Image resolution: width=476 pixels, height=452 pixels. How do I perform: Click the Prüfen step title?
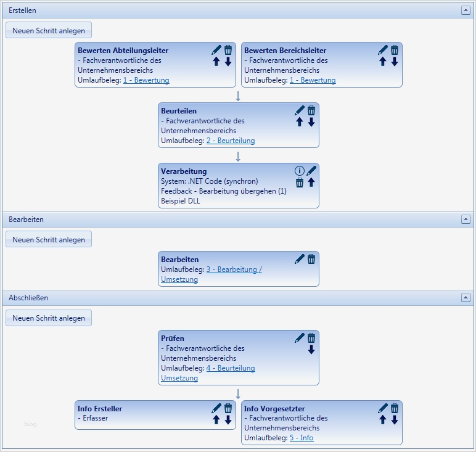[173, 339]
